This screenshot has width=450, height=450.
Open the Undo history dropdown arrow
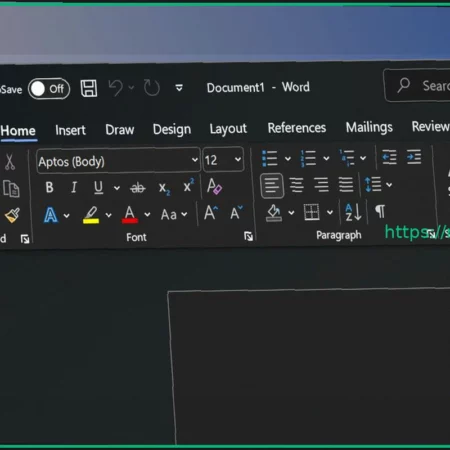[131, 88]
